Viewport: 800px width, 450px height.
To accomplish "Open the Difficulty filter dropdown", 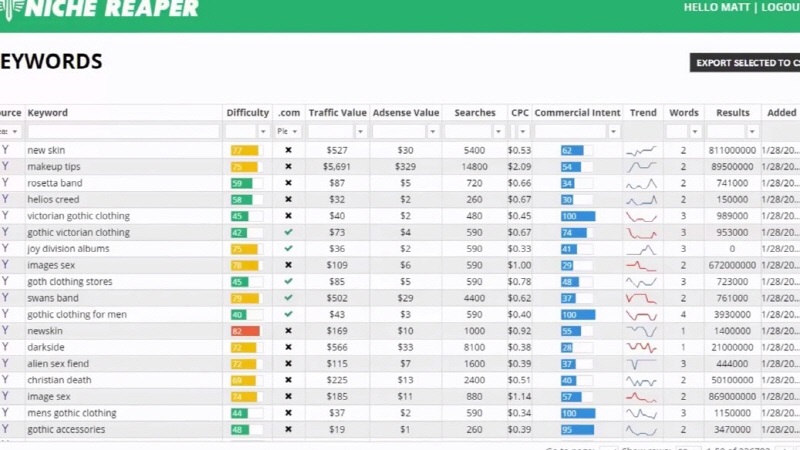I will 263,132.
